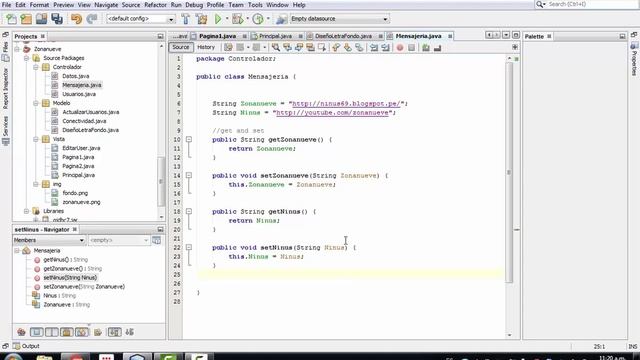Click the Open Project toolbar icon
640x360 pixels.
coord(41,19)
